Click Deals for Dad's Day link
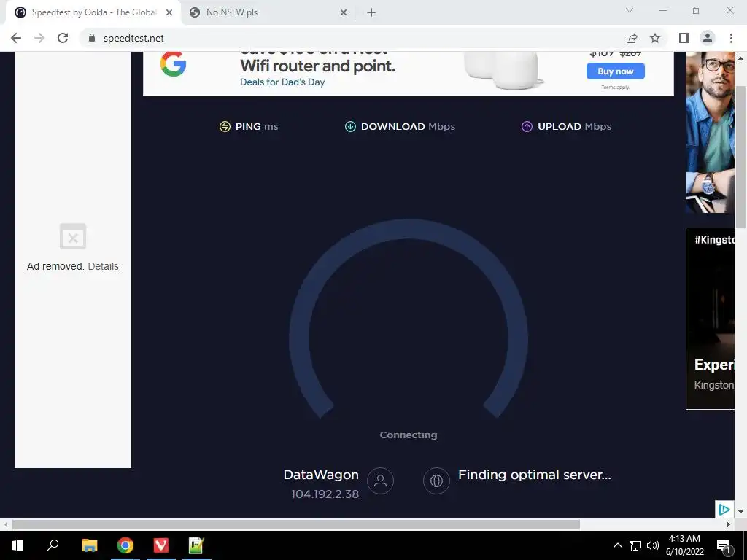This screenshot has width=747, height=560. coord(282,82)
